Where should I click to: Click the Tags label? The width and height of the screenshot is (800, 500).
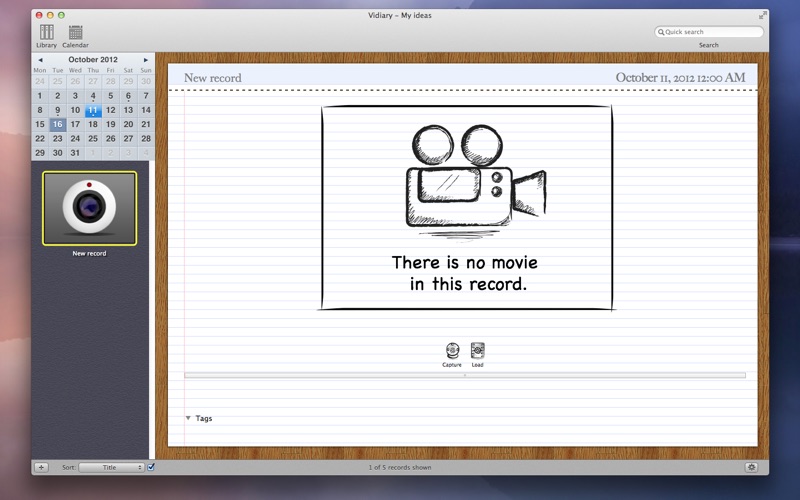click(204, 418)
